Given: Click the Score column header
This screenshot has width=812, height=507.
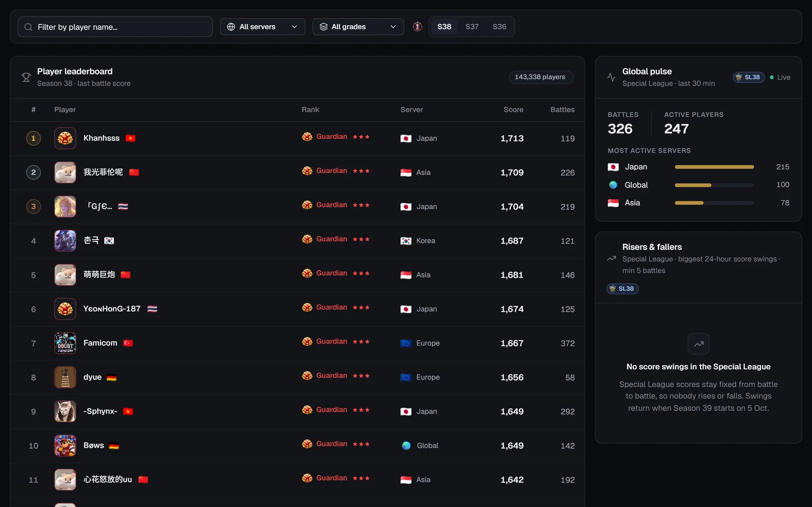Looking at the screenshot, I should tap(513, 110).
